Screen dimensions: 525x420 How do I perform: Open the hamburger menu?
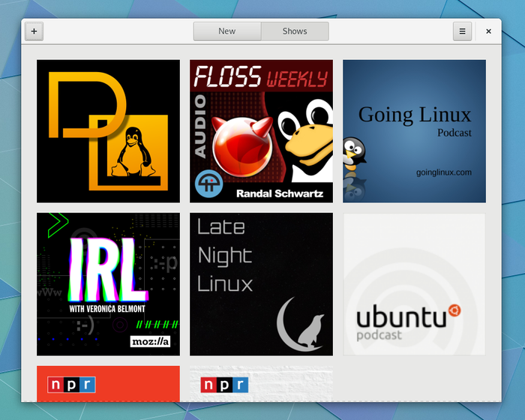tap(462, 31)
